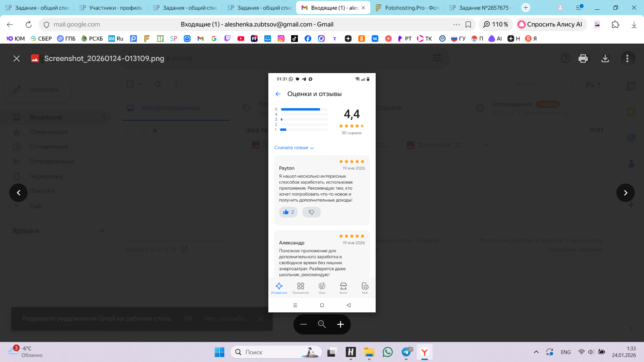The width and height of the screenshot is (644, 362).
Task: Zoom in on the image
Action: [340, 324]
